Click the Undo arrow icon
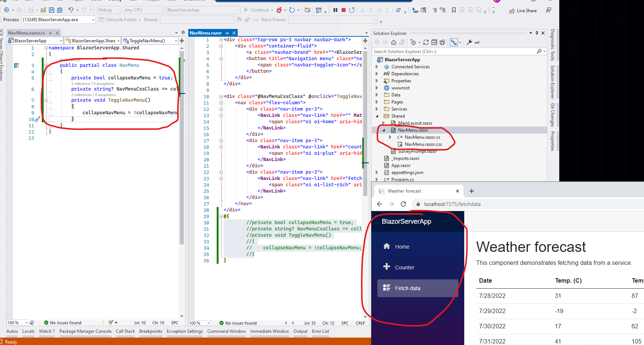Image resolution: width=644 pixels, height=345 pixels. (x=71, y=10)
